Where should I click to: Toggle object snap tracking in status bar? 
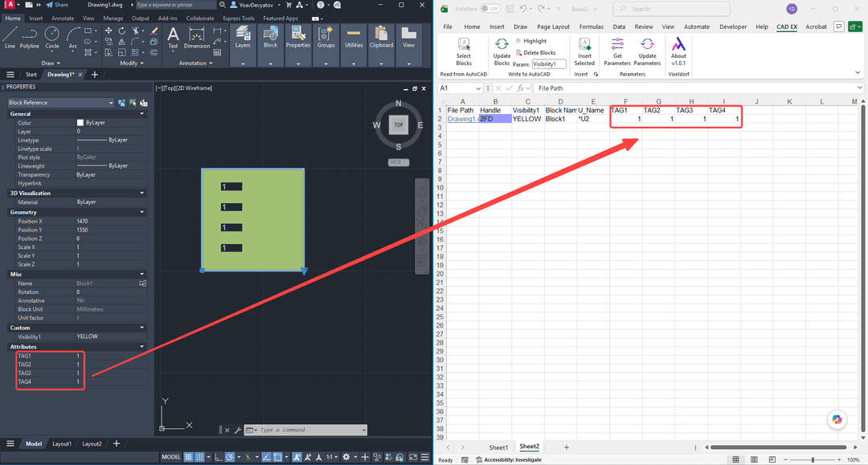[x=266, y=457]
